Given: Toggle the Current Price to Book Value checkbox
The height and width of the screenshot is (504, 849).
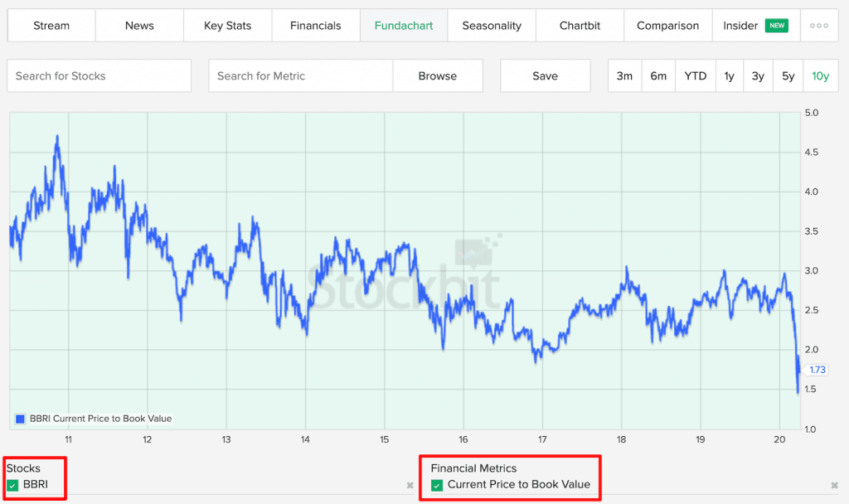Looking at the screenshot, I should (436, 485).
